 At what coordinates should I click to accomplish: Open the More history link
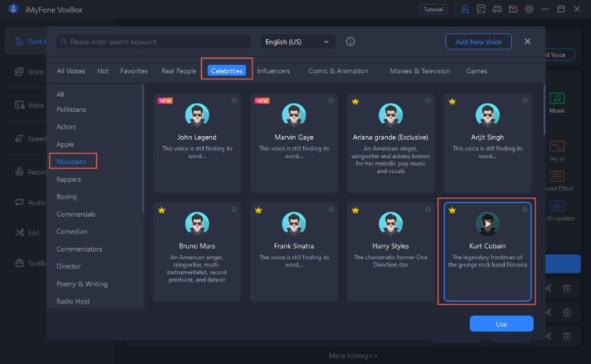pos(353,355)
